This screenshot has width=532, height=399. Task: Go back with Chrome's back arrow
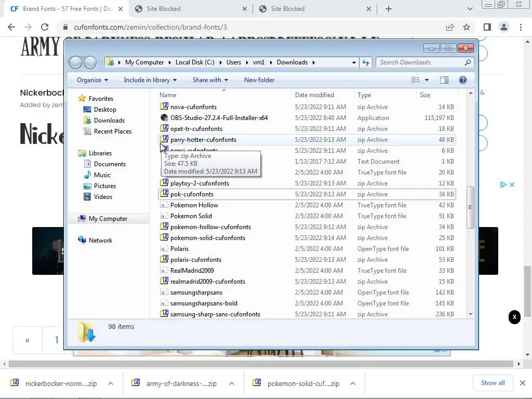point(11,27)
